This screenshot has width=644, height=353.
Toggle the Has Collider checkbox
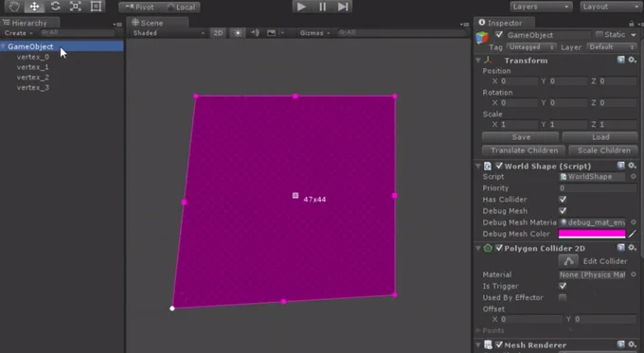tap(563, 200)
